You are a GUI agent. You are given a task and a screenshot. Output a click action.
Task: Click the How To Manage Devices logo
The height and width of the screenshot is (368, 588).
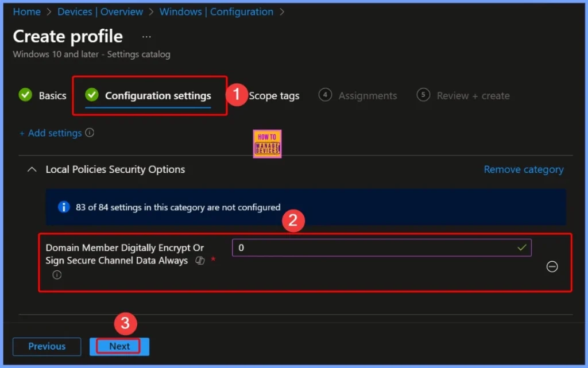tap(267, 144)
